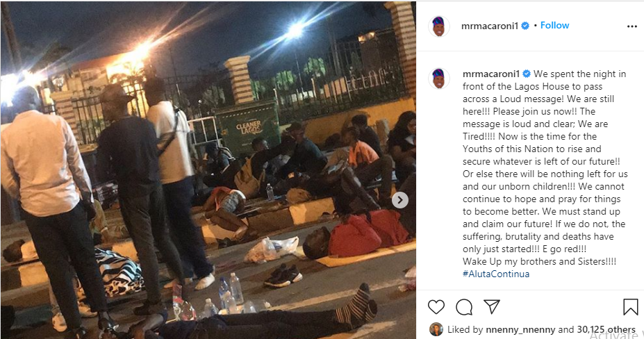Image resolution: width=644 pixels, height=339 pixels.
Task: Follow the mrmacaroni1 account
Action: (554, 26)
